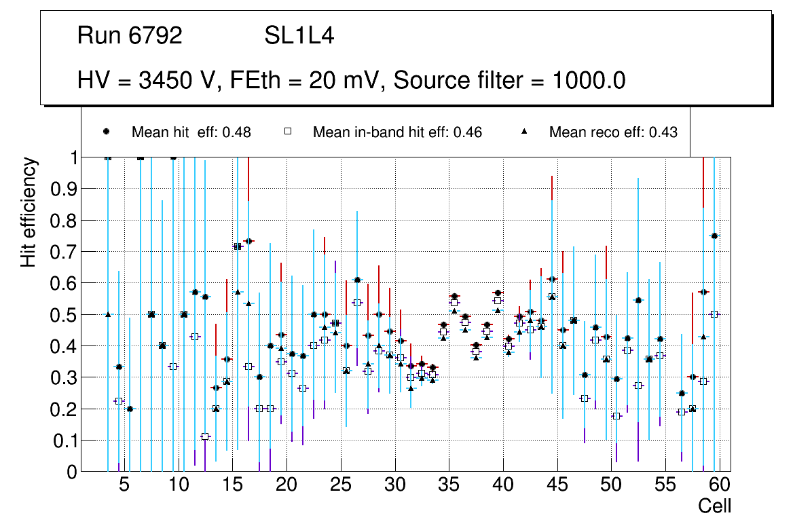Click the y-axis tick label 0.9

(60, 189)
